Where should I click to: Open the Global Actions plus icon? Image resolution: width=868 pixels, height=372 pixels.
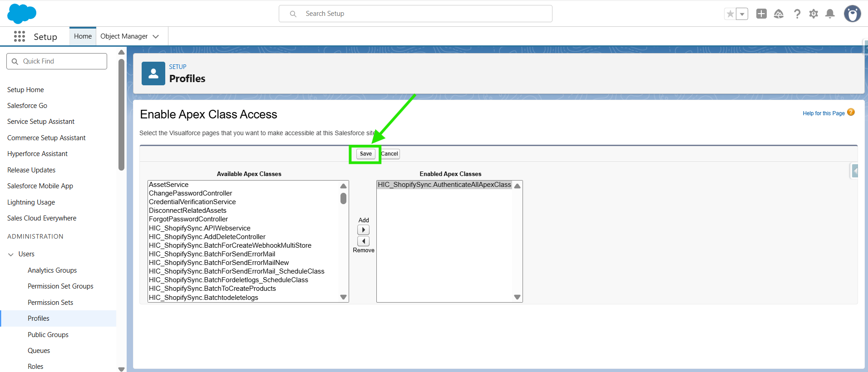(761, 14)
